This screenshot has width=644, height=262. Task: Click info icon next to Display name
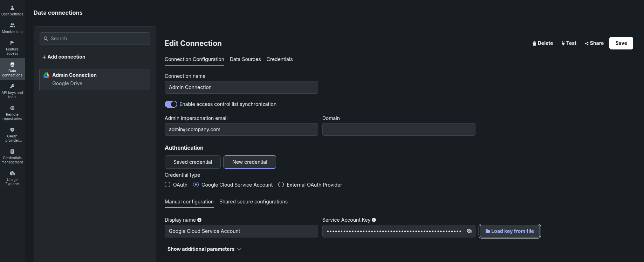click(x=199, y=220)
